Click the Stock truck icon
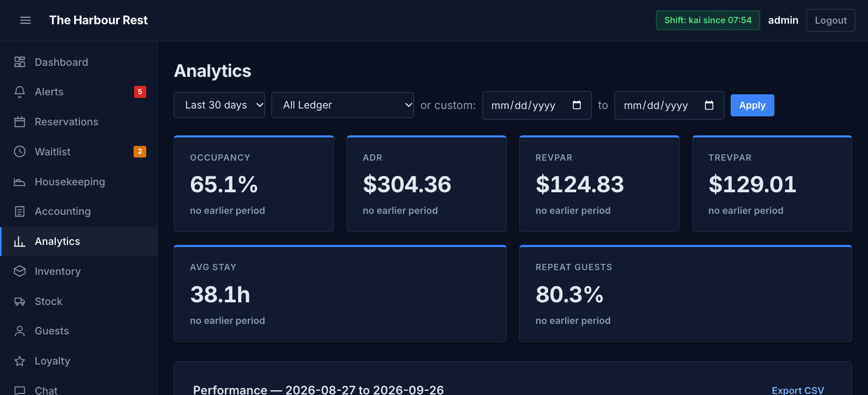 (x=19, y=301)
